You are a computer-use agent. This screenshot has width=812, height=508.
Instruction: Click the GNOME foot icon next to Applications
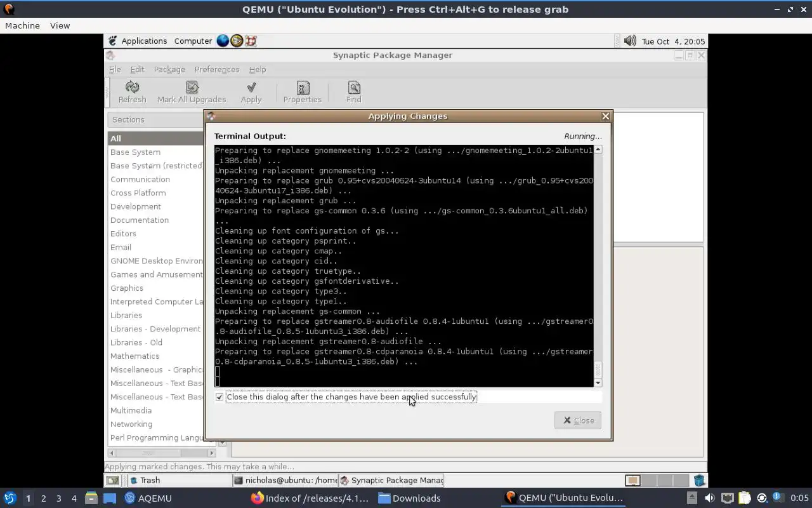click(112, 41)
